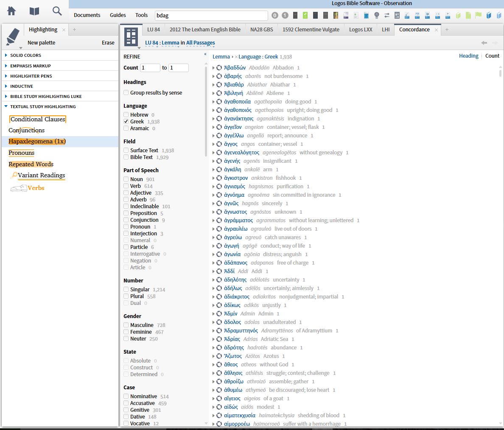The width and height of the screenshot is (504, 430).
Task: Expand the Highlighter Pens palette
Action: tap(6, 76)
